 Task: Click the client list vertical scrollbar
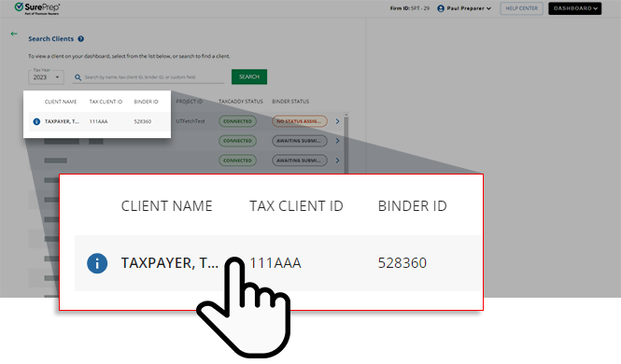[346, 143]
